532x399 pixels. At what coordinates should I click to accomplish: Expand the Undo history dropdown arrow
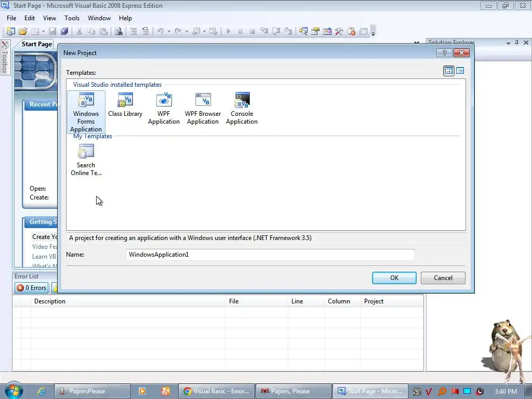(x=169, y=31)
